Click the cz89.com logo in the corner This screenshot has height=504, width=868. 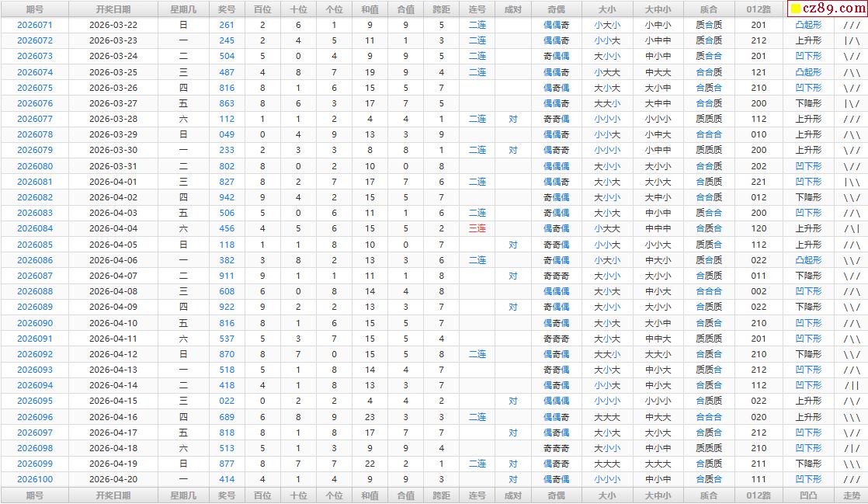click(826, 9)
